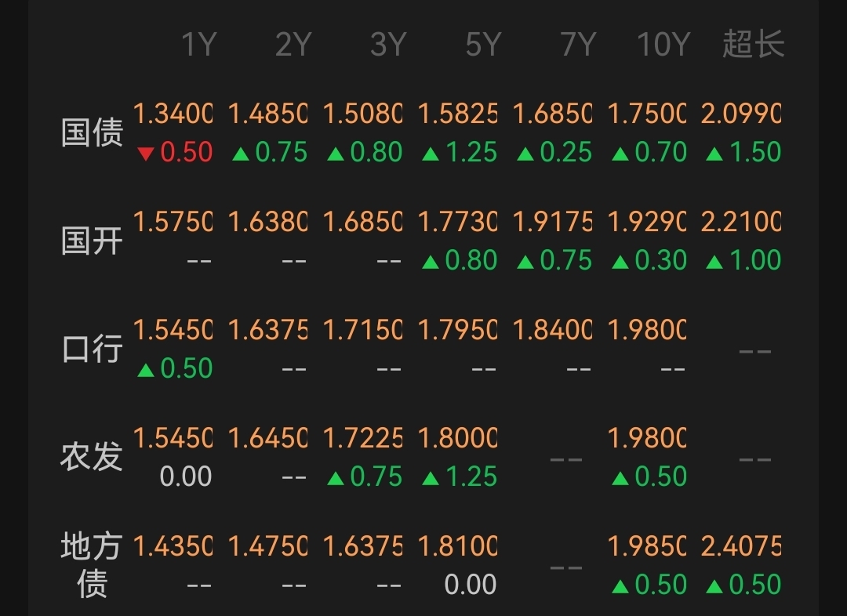Click the red down arrow under 国债 1Y
This screenshot has width=847, height=616.
pos(145,154)
